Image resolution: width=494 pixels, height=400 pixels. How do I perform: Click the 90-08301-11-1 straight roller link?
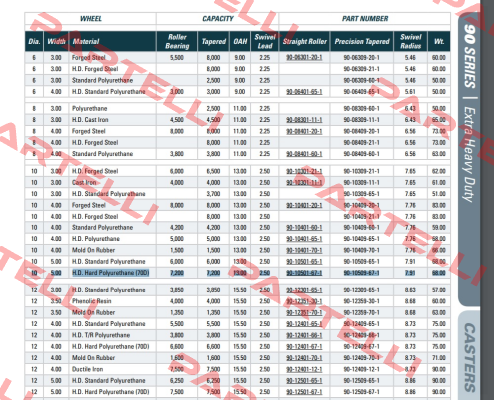click(x=304, y=120)
